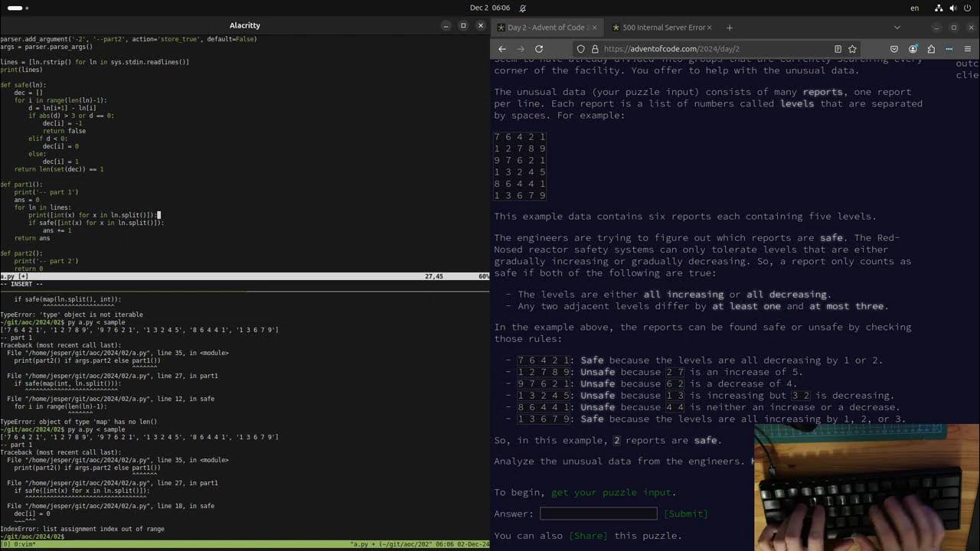Open the muted notifications bell indicator
Screen dimensions: 980x551
click(523, 8)
